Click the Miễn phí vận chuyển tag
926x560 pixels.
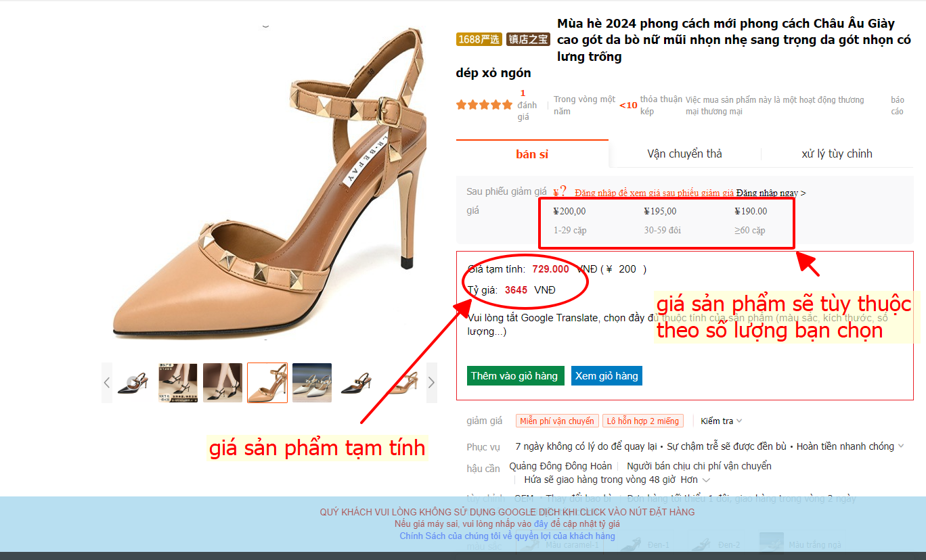coord(557,421)
